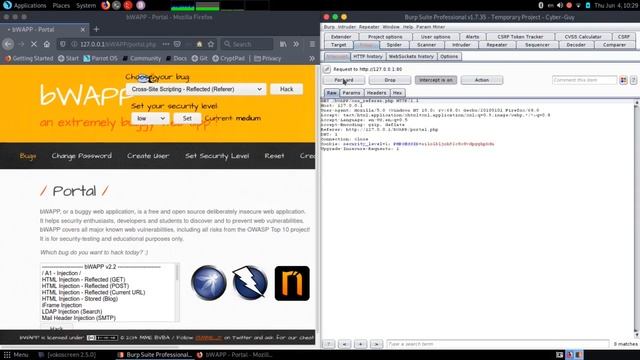
Task: Switch to Decoder tab in Burp
Action: tap(576, 45)
